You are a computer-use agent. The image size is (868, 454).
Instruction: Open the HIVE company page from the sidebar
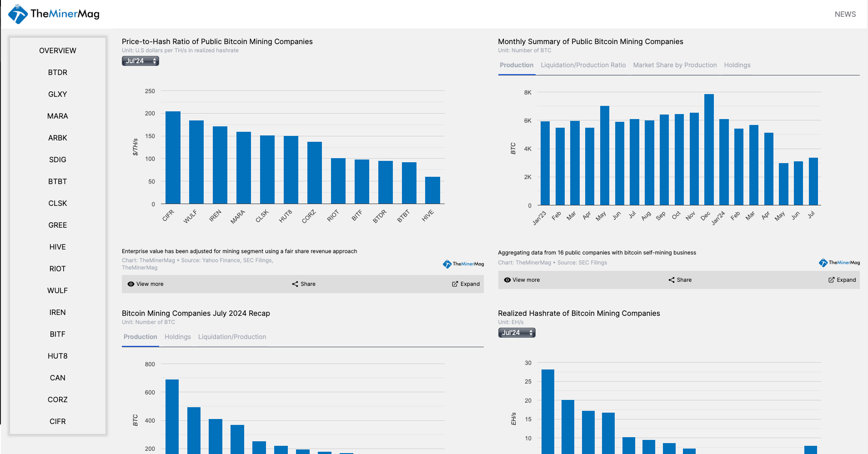[57, 247]
